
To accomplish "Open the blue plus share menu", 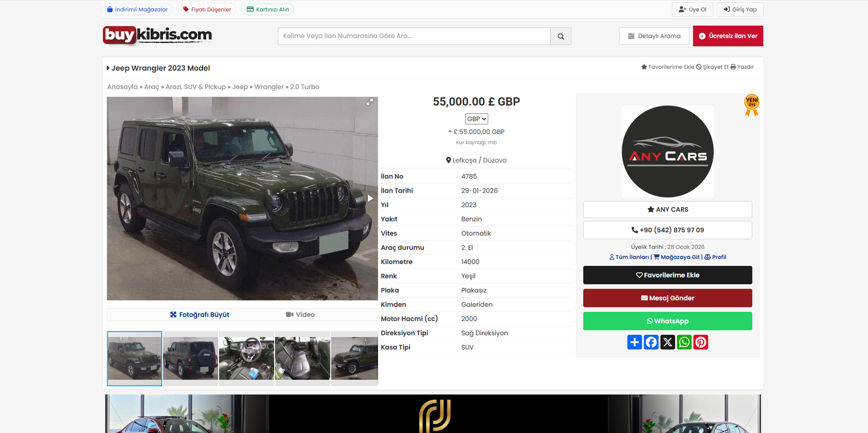I will [635, 342].
